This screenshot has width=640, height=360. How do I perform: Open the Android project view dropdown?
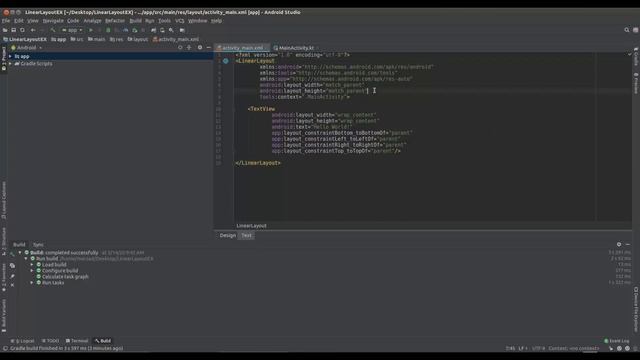(27, 48)
